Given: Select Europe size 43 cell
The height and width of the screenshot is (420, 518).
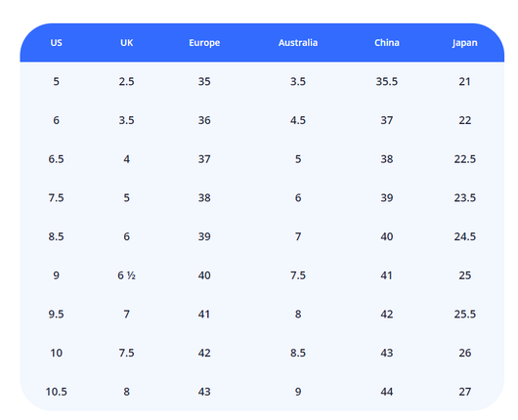Looking at the screenshot, I should [x=204, y=392].
